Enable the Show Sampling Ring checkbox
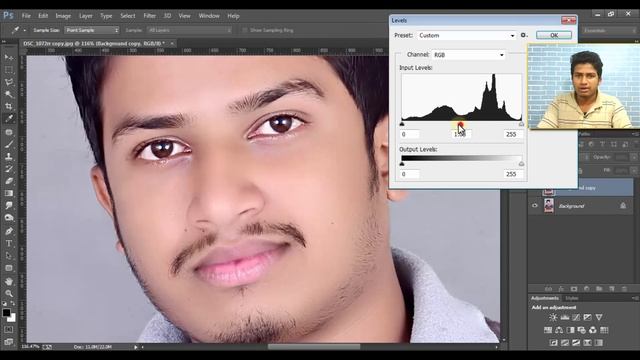This screenshot has width=640, height=360. 245,30
